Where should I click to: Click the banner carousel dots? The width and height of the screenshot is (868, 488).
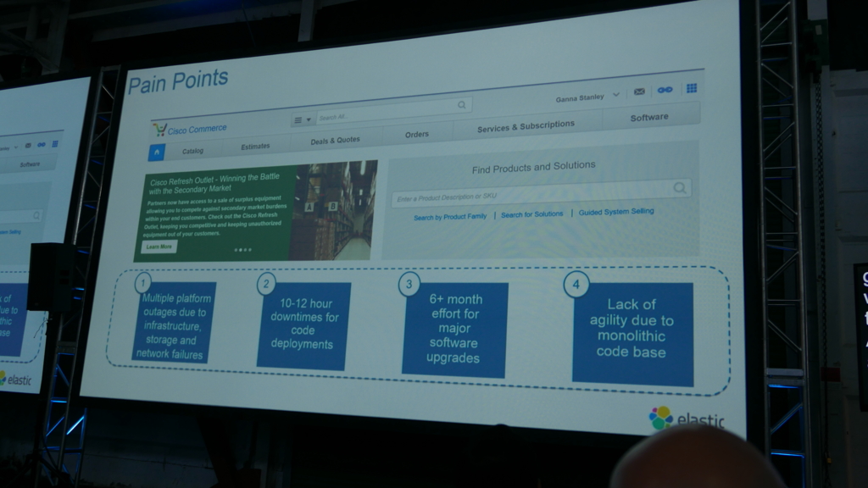[x=242, y=250]
